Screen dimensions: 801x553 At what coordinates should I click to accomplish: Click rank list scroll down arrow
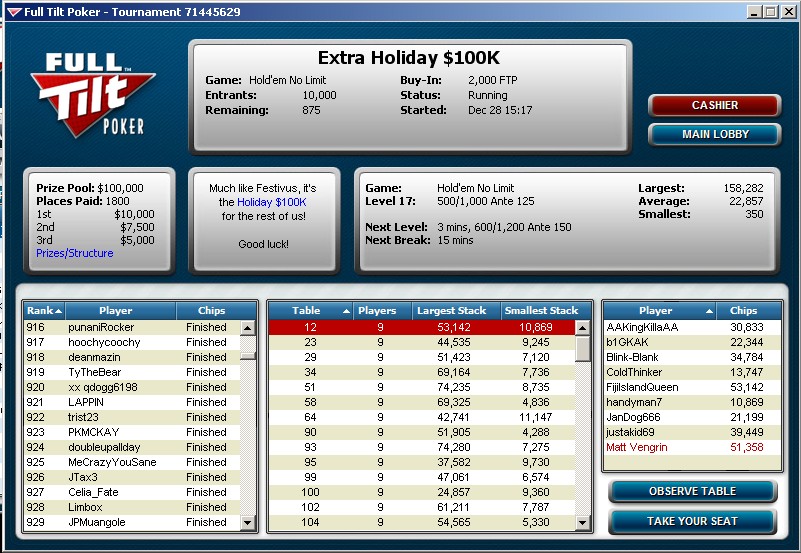coord(248,522)
